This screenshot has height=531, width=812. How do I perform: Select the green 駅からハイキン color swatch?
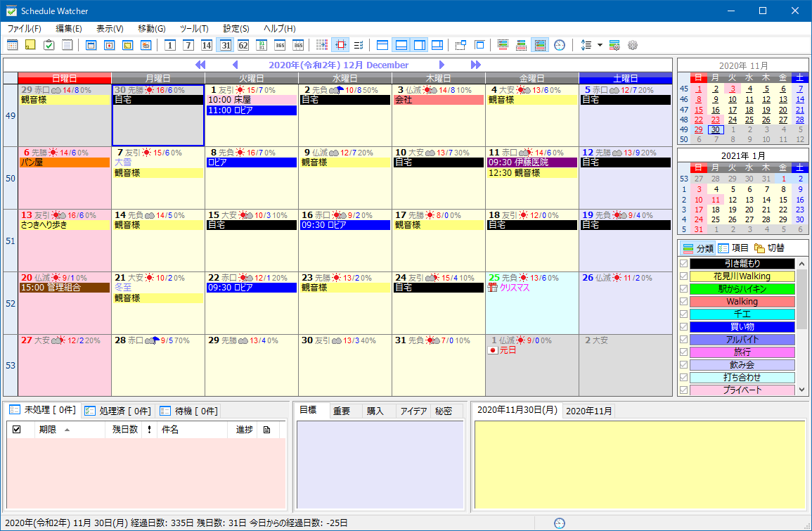742,289
